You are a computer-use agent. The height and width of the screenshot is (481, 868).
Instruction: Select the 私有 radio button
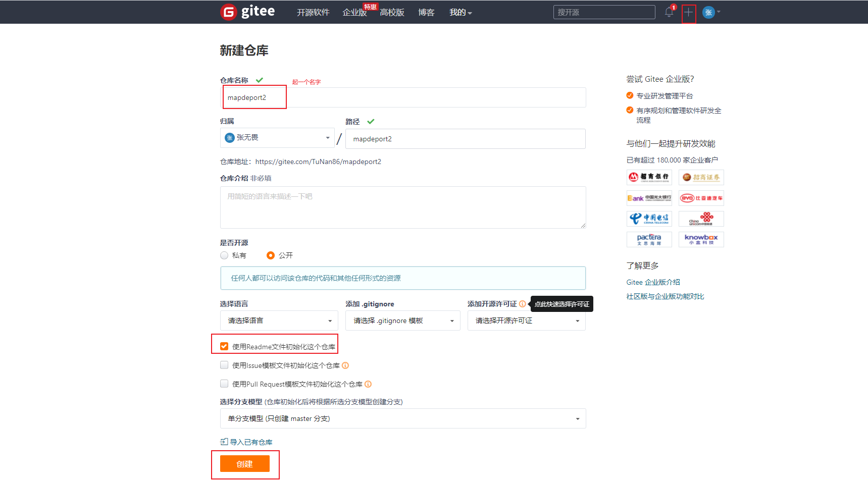click(x=224, y=255)
